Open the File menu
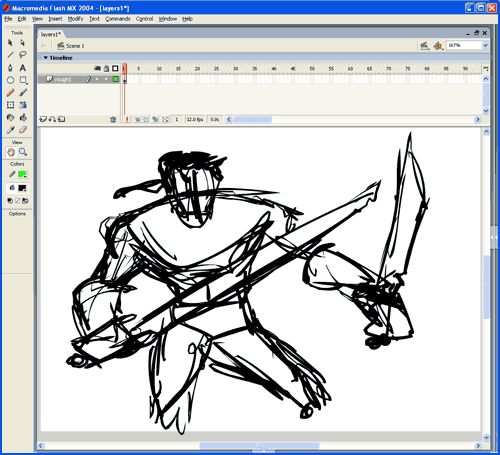The image size is (500, 455). (x=8, y=19)
